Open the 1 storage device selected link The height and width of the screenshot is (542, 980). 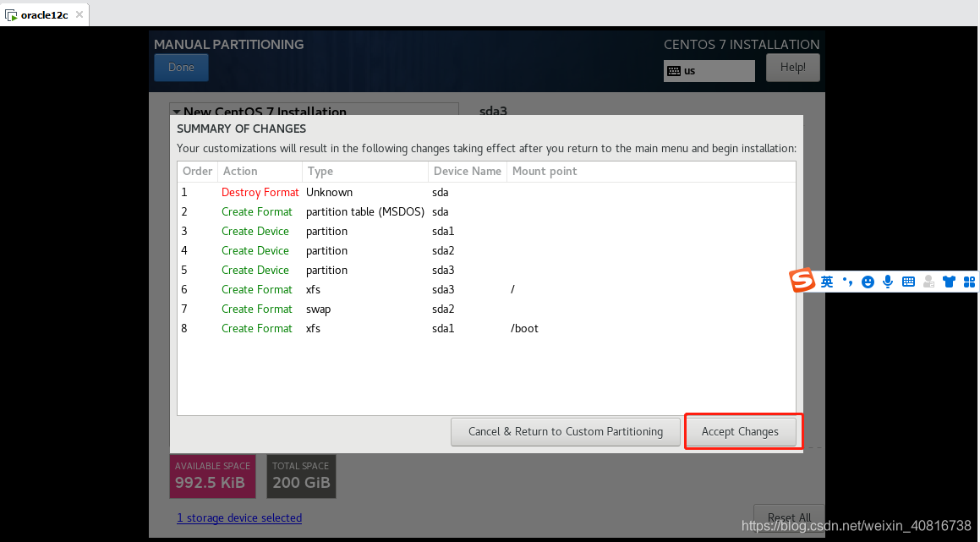pyautogui.click(x=239, y=517)
